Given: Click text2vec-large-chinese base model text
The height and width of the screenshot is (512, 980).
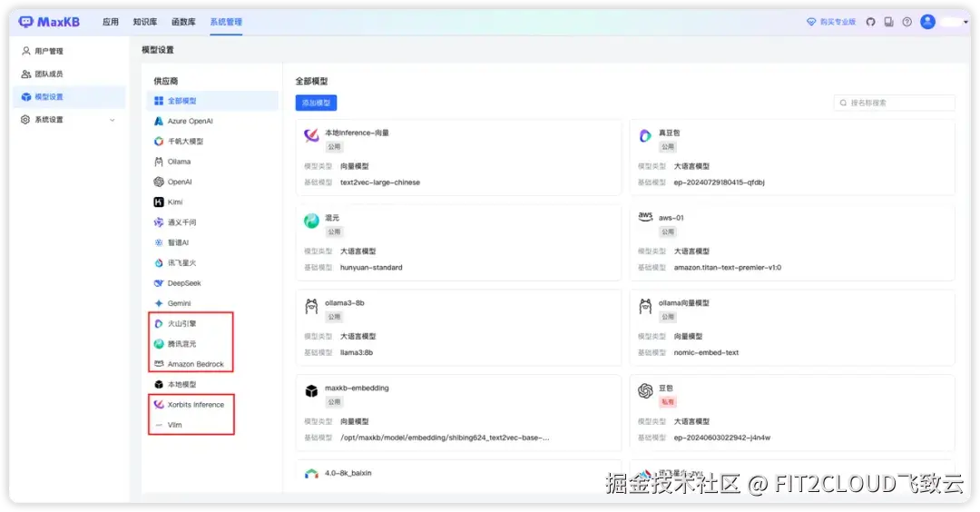Looking at the screenshot, I should [x=380, y=182].
